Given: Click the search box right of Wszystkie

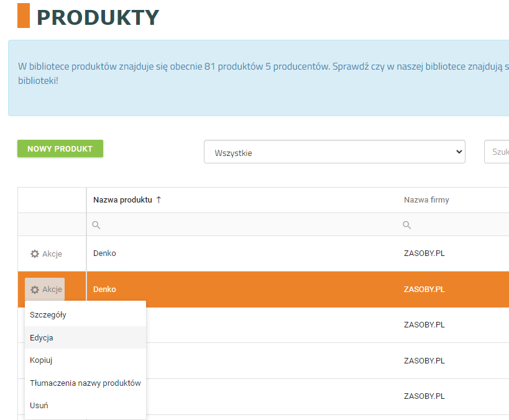Looking at the screenshot, I should click(498, 152).
